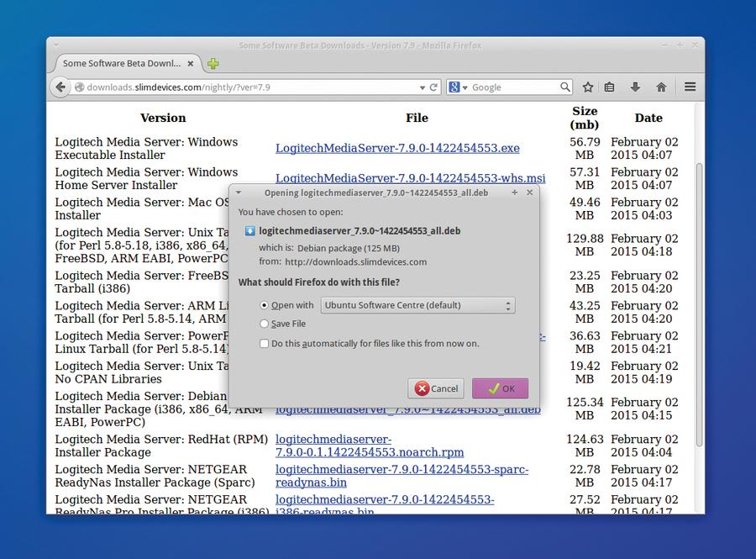Click the 23.25 MB size cell
This screenshot has width=756, height=559.
pyautogui.click(x=585, y=282)
